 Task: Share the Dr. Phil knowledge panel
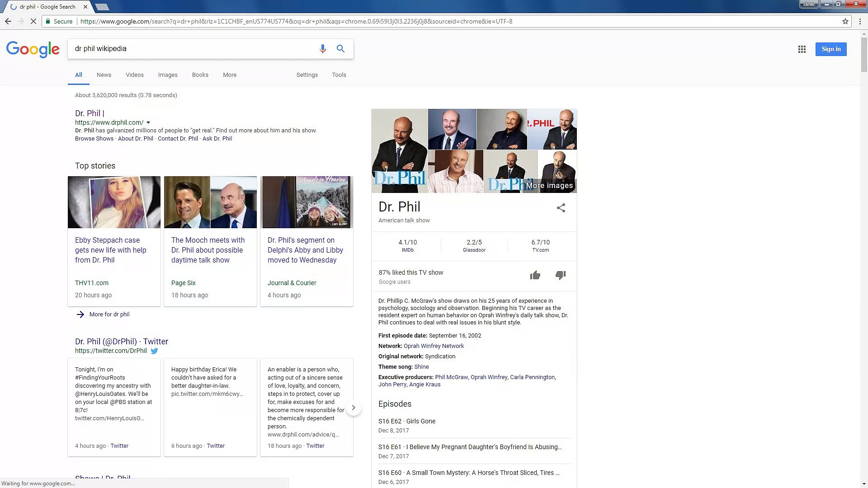click(x=561, y=208)
